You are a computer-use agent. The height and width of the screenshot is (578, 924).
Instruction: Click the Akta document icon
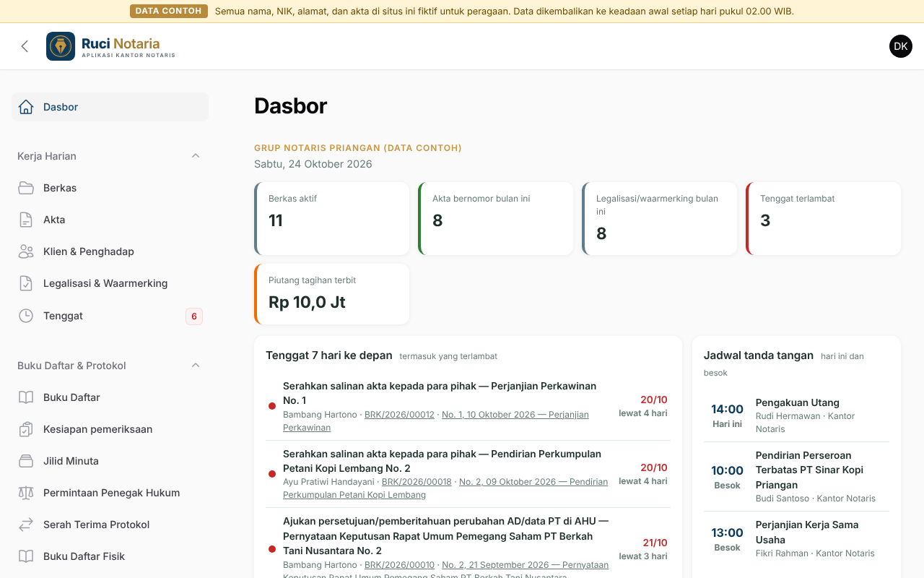[x=26, y=220]
